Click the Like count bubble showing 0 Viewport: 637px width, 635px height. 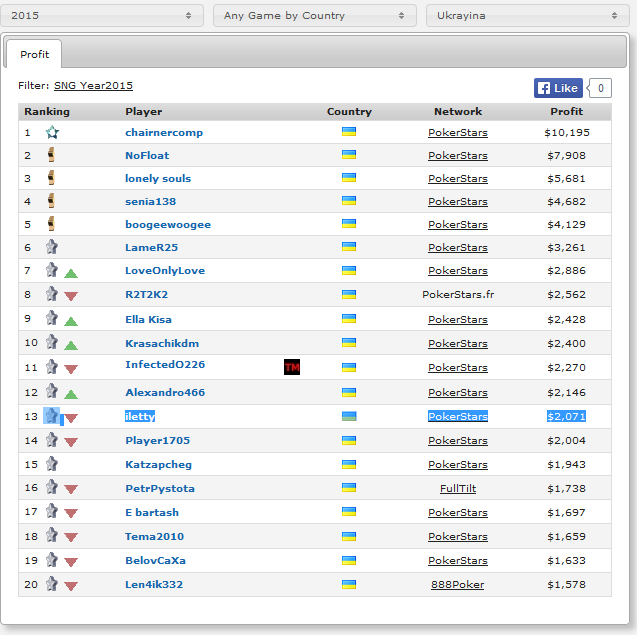600,88
